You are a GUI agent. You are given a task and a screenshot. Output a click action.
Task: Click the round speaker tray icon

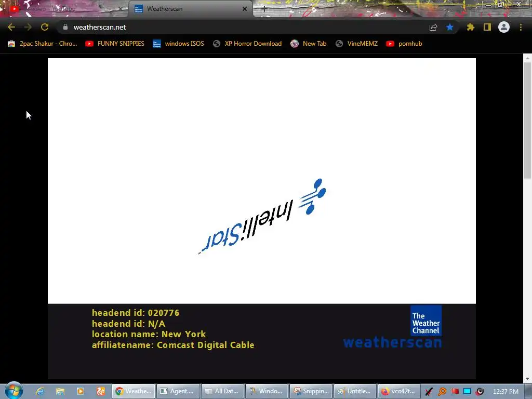480,392
